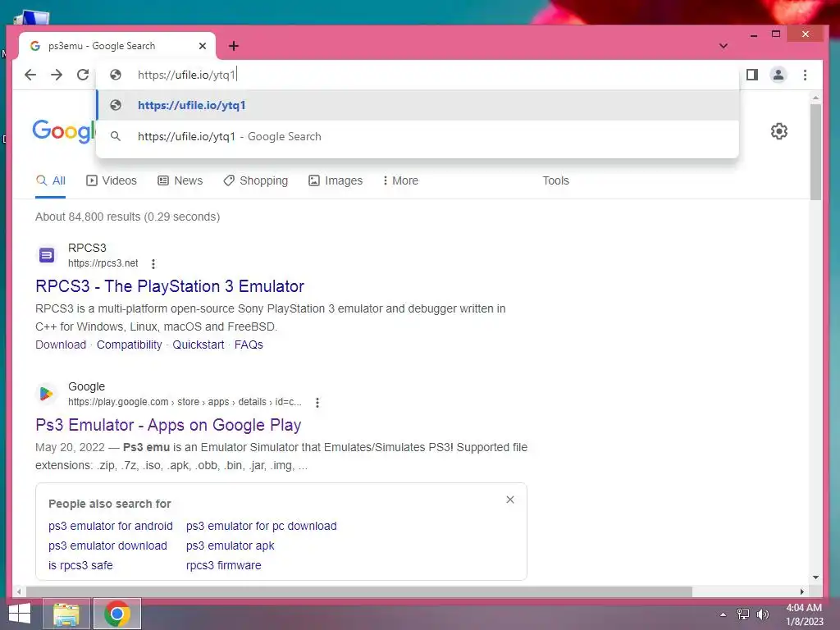Show hidden system tray icons
The height and width of the screenshot is (630, 840).
point(724,614)
